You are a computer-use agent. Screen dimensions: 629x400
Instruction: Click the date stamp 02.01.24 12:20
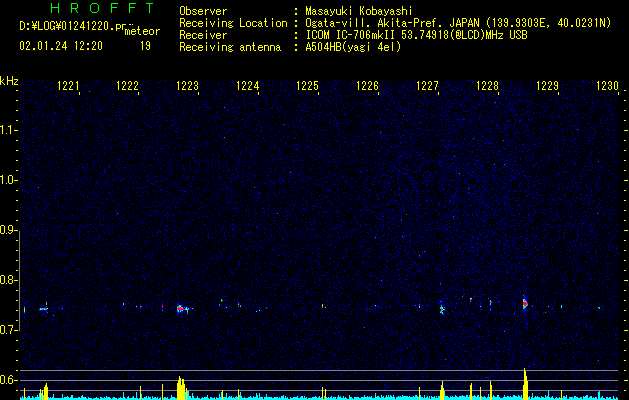tap(61, 46)
